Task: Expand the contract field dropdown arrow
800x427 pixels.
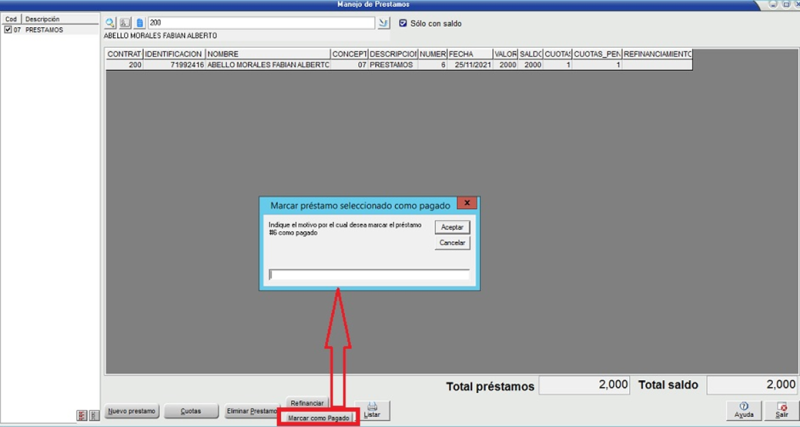Action: (383, 22)
